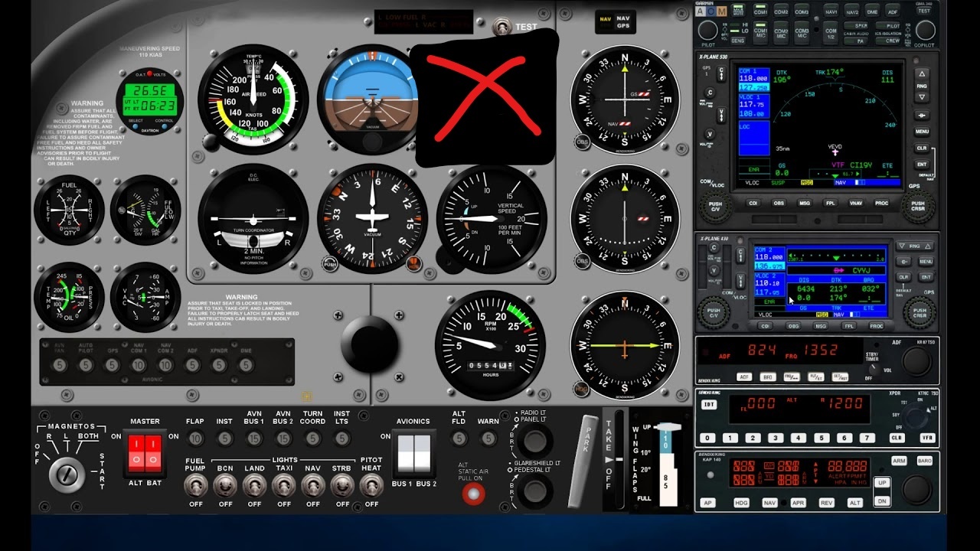Click the TURN COORD circuit breaker
Image resolution: width=980 pixels, height=551 pixels.
tap(312, 439)
